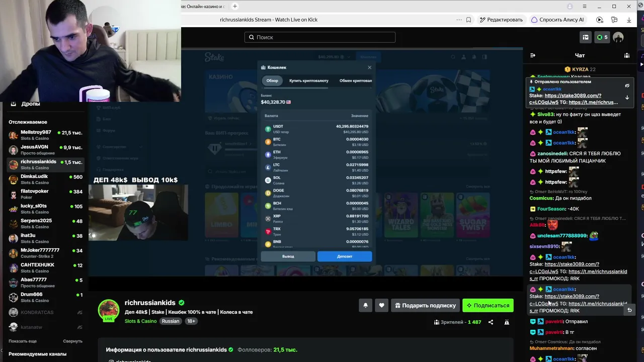Subscribe using the green Подписаться button

pyautogui.click(x=488, y=305)
